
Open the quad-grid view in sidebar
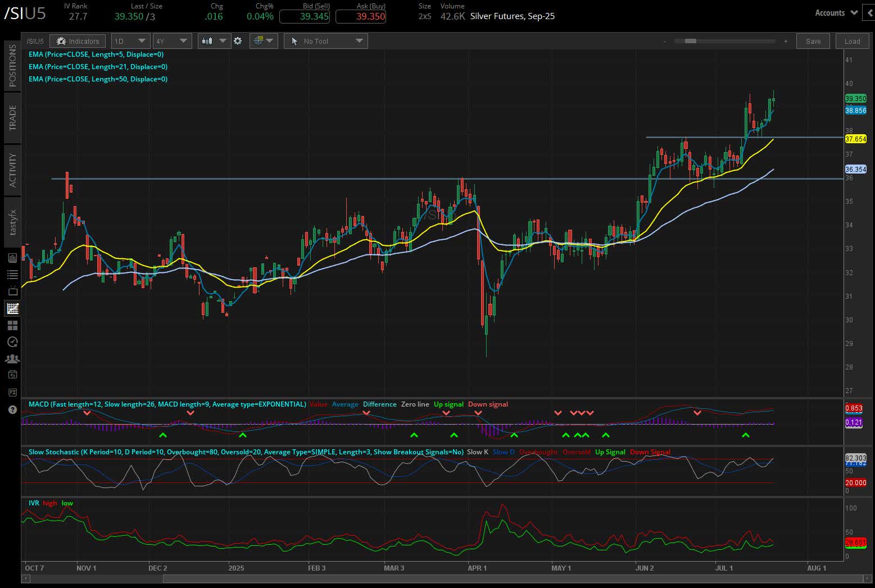point(12,325)
